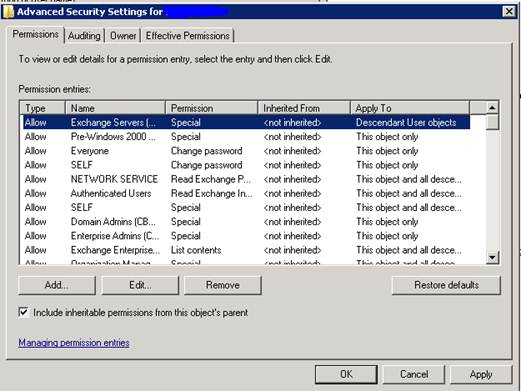Select the Exchange Enterprise entry
This screenshot has height=391, width=521.
tap(247, 250)
